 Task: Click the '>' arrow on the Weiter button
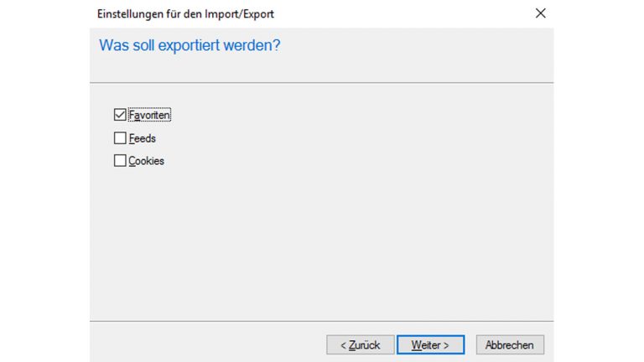[x=447, y=344]
